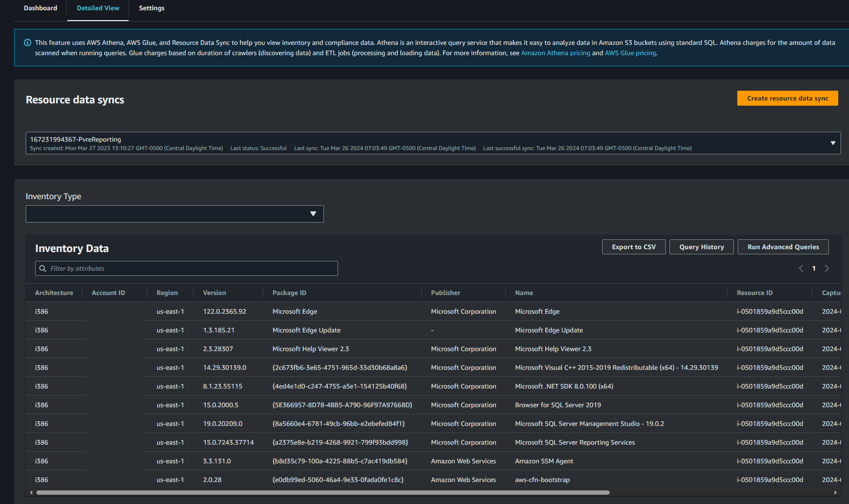Image resolution: width=849 pixels, height=504 pixels.
Task: Select the Microsoft Edge Update package cell
Action: click(306, 330)
